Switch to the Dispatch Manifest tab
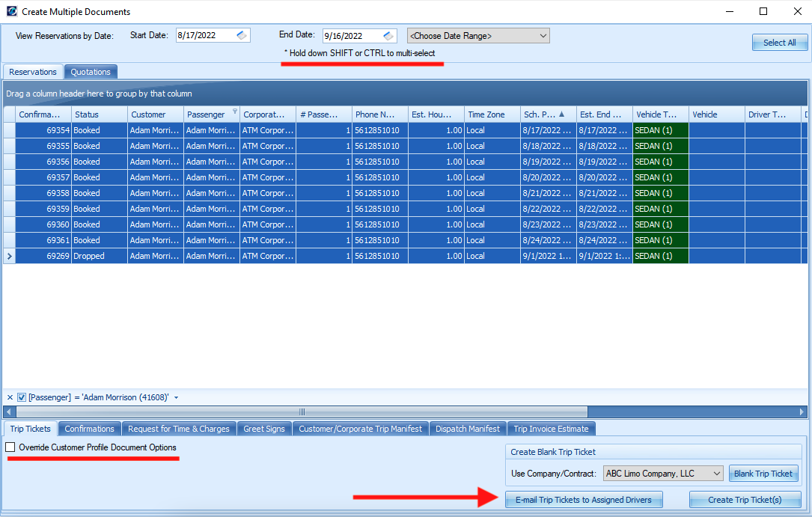This screenshot has height=517, width=812. (x=468, y=429)
